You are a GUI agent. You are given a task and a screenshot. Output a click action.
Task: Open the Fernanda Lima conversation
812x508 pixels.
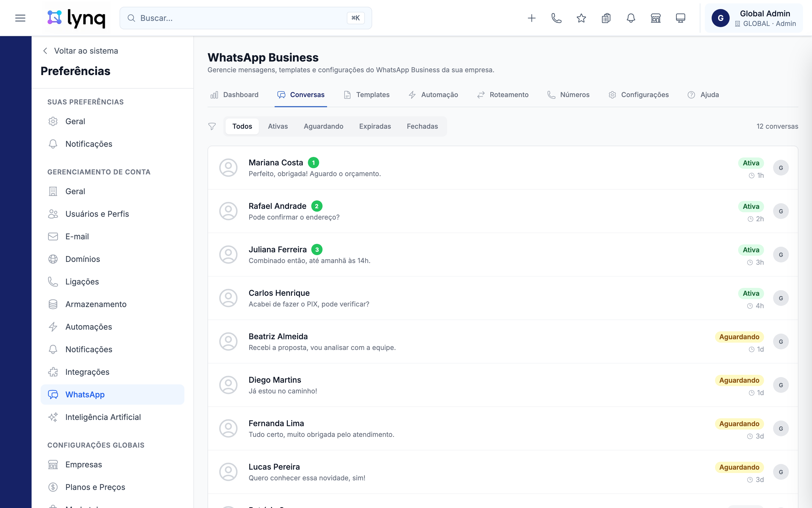pyautogui.click(x=503, y=428)
